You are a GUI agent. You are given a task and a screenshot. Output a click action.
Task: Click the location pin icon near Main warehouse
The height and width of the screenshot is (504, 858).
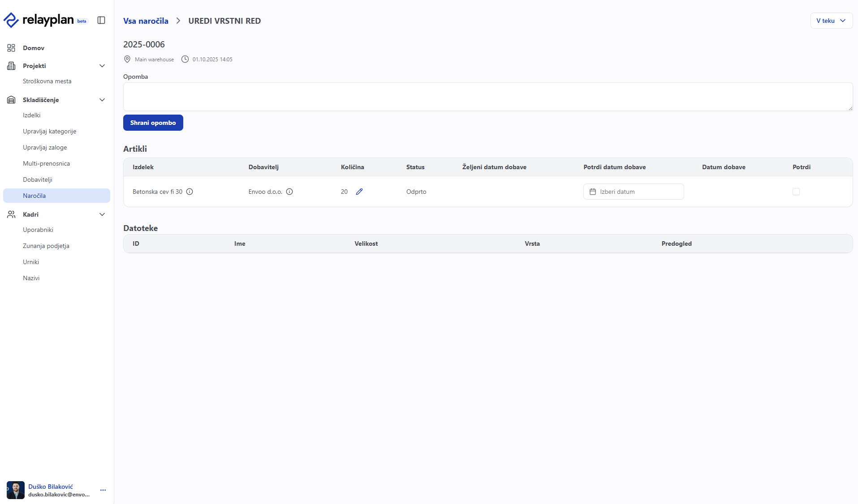[x=127, y=59]
